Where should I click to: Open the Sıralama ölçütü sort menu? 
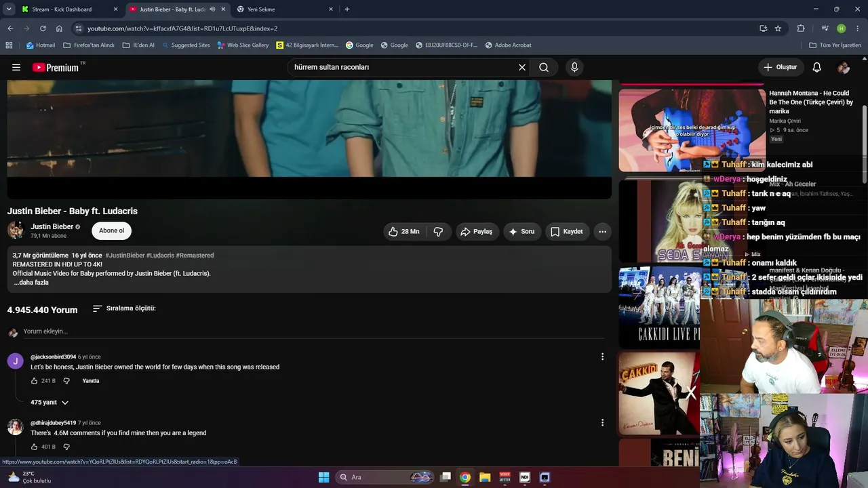point(124,308)
